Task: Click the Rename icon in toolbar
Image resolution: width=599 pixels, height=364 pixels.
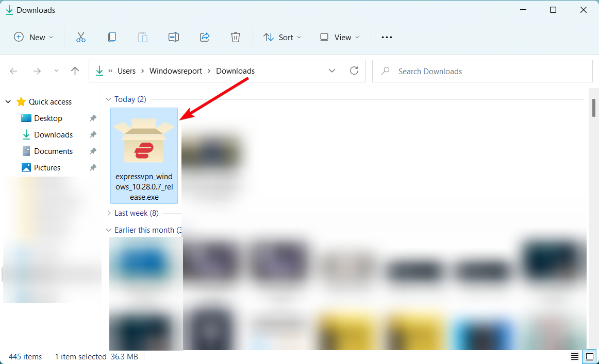Action: (x=174, y=37)
